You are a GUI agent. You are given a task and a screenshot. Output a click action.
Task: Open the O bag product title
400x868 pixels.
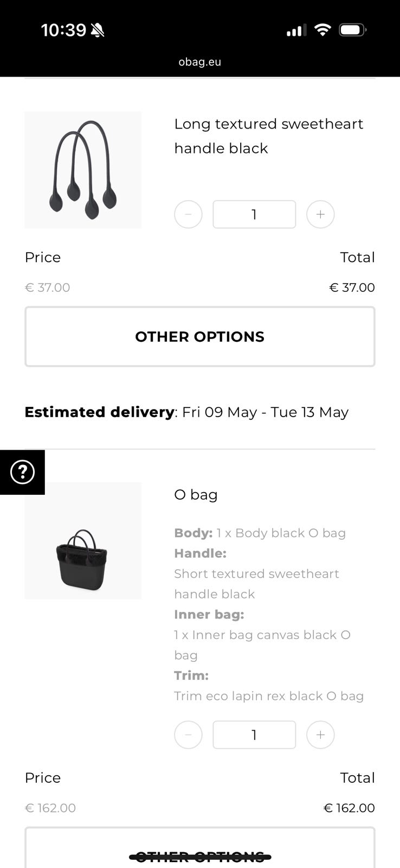(196, 494)
